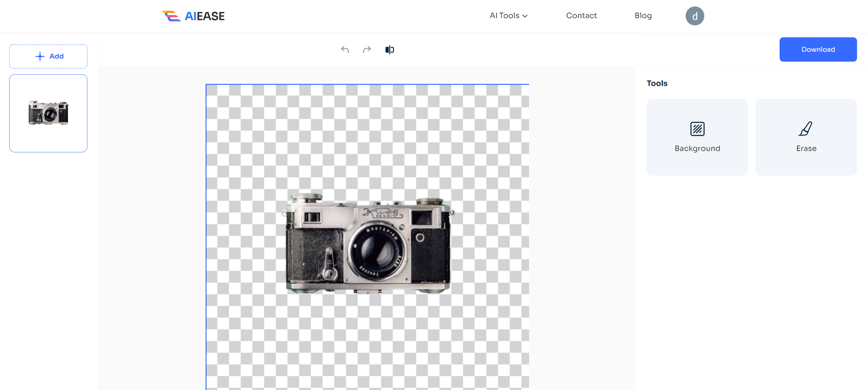This screenshot has height=390, width=868.
Task: Click the Add new image button
Action: coord(48,55)
